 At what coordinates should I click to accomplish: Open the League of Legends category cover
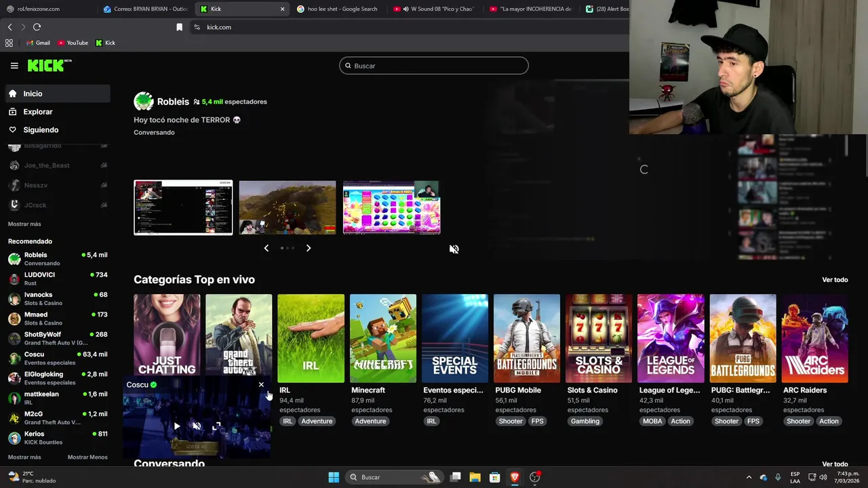(671, 338)
